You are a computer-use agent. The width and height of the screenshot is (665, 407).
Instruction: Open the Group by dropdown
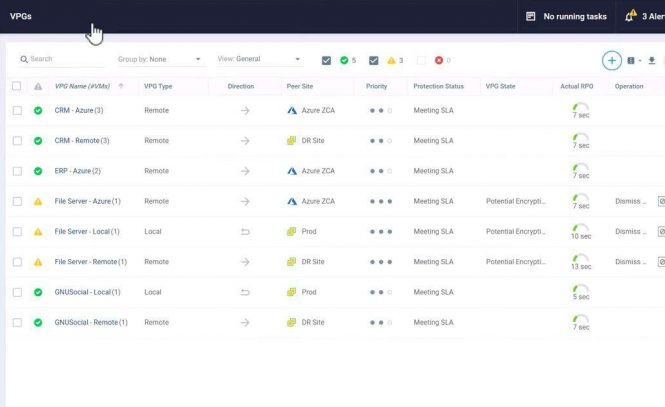(x=159, y=59)
